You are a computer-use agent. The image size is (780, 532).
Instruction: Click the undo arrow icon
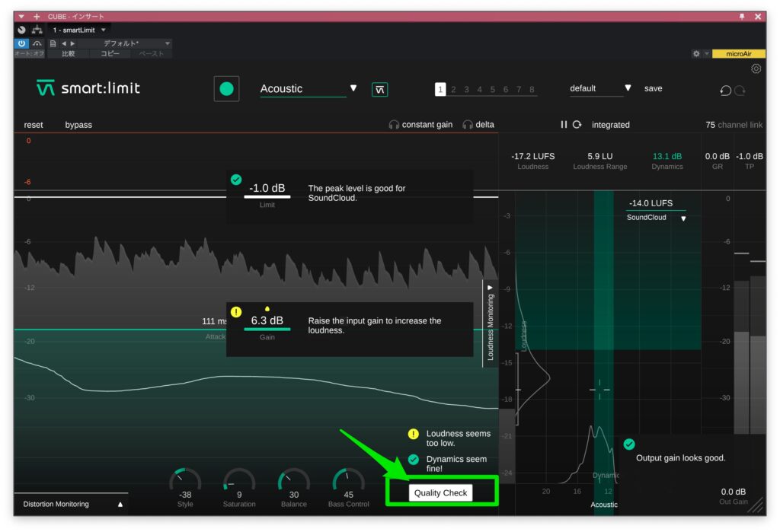(x=725, y=91)
